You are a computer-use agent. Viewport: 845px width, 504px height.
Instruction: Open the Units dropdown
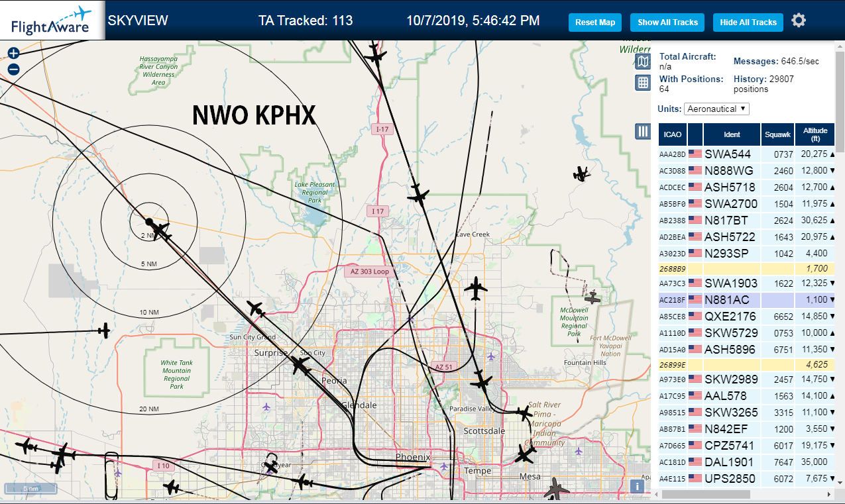[x=717, y=109]
